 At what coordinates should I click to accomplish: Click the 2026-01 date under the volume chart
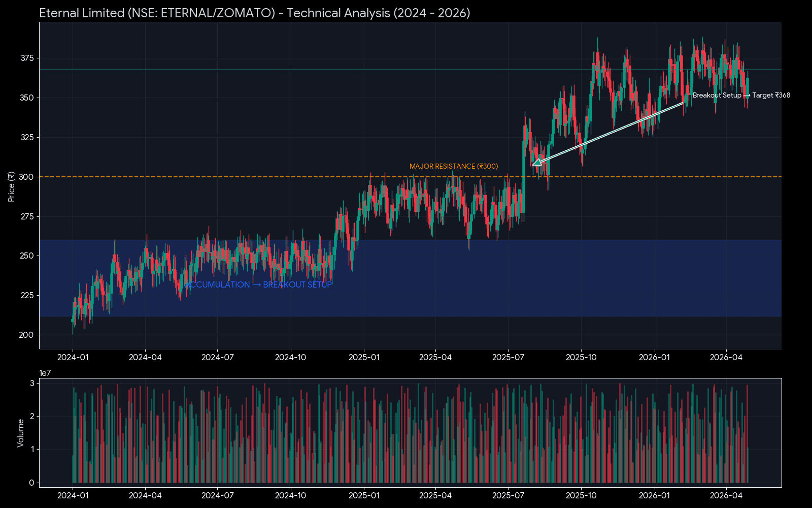[654, 496]
